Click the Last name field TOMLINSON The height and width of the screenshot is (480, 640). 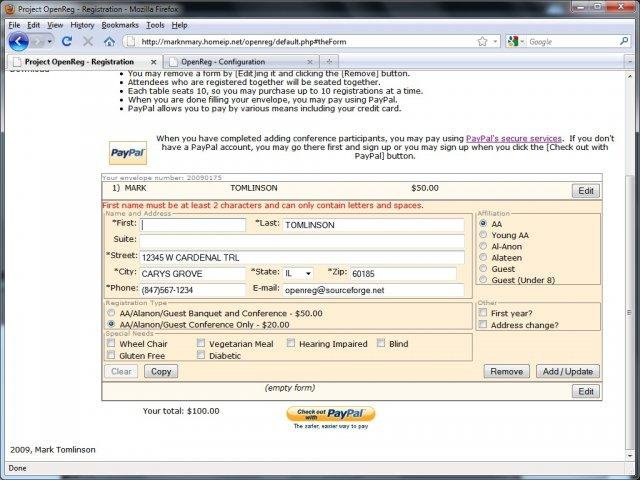[373, 225]
